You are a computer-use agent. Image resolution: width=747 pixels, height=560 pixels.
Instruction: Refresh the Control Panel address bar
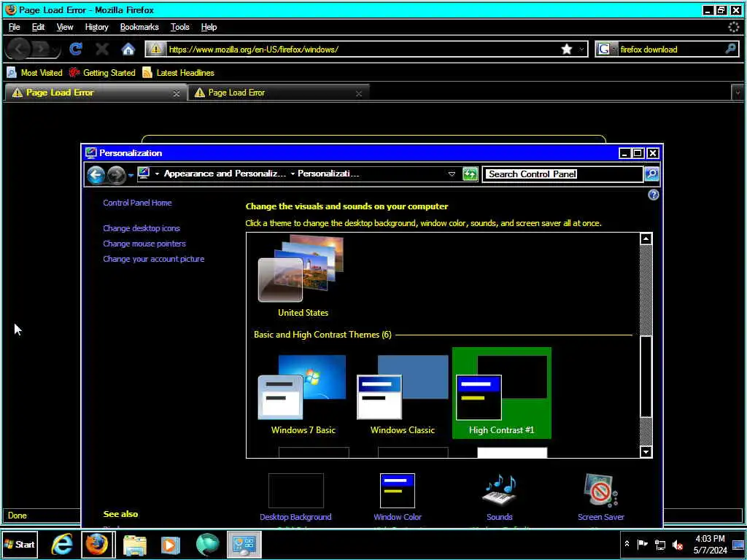(470, 174)
